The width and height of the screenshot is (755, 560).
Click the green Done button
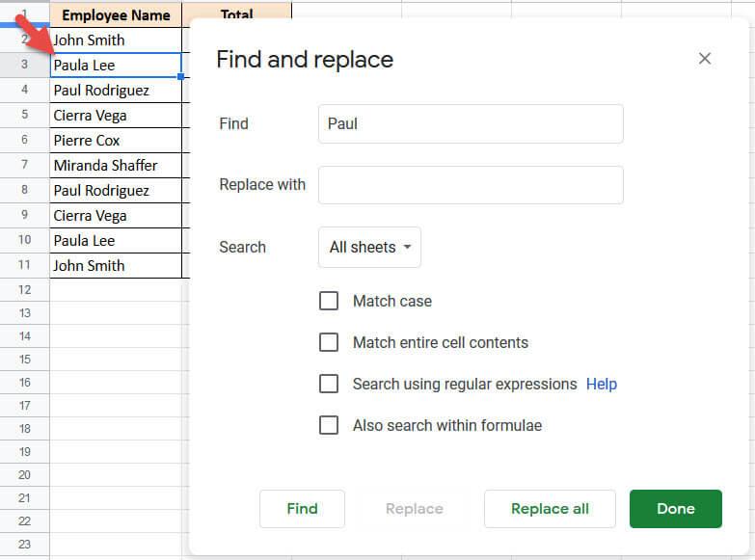click(x=676, y=509)
